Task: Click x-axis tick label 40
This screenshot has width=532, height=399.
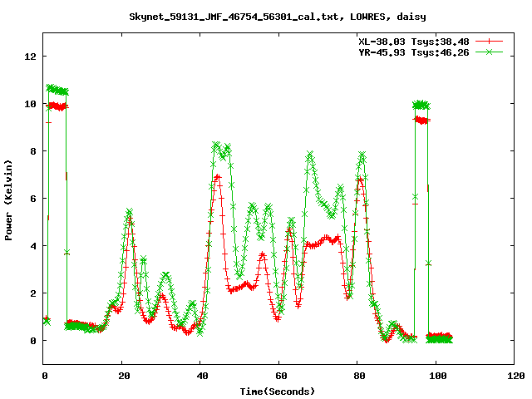Action: pyautogui.click(x=203, y=376)
